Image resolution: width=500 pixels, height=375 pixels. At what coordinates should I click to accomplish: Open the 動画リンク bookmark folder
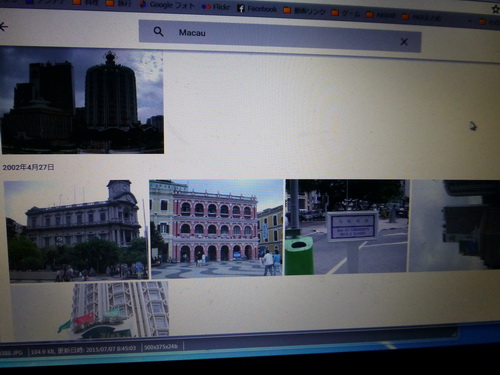tap(304, 11)
